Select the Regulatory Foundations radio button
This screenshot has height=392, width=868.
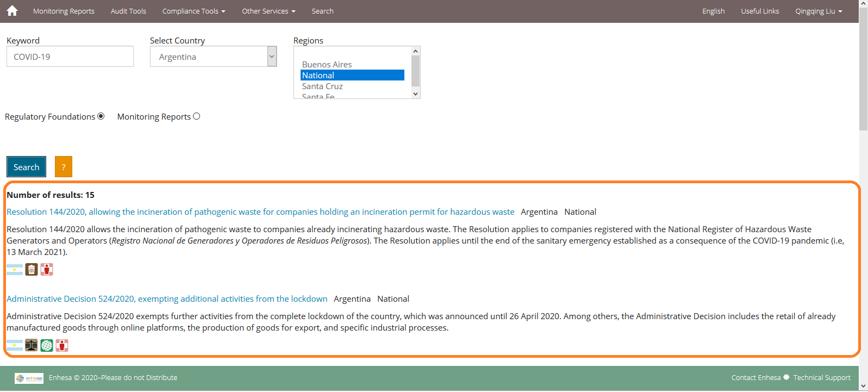(x=101, y=116)
